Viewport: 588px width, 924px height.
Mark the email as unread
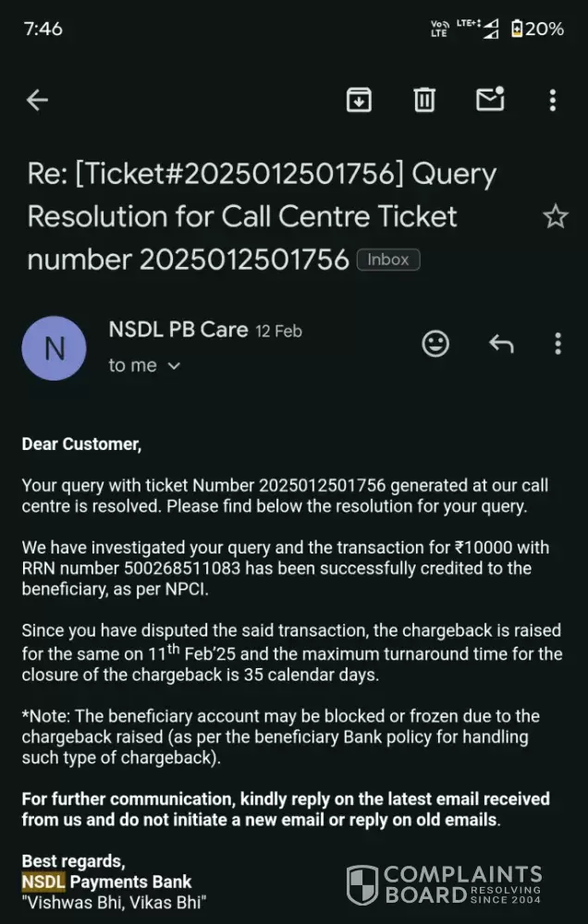coord(489,99)
